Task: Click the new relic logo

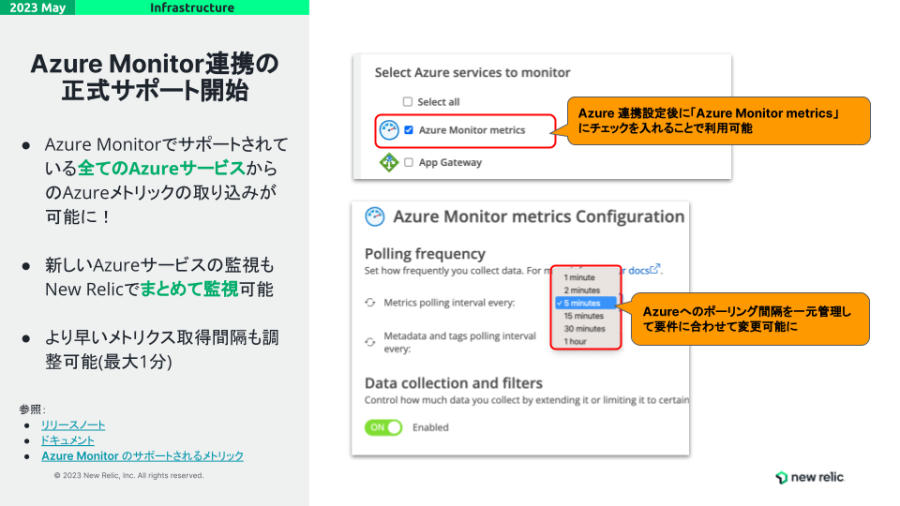Action: [810, 477]
